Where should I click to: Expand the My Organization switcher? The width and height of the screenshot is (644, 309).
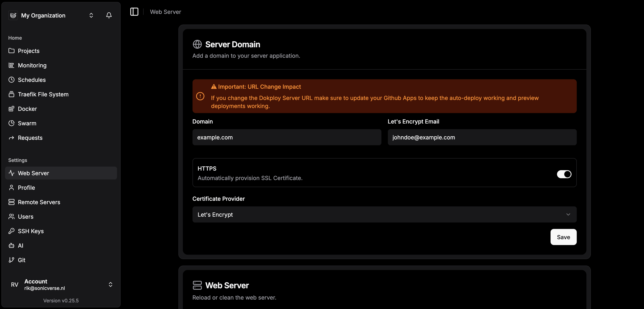(91, 15)
